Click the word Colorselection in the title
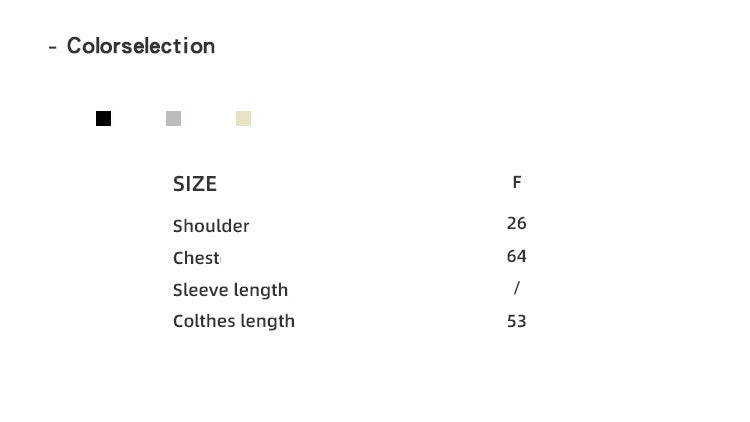The width and height of the screenshot is (750, 422). click(140, 46)
